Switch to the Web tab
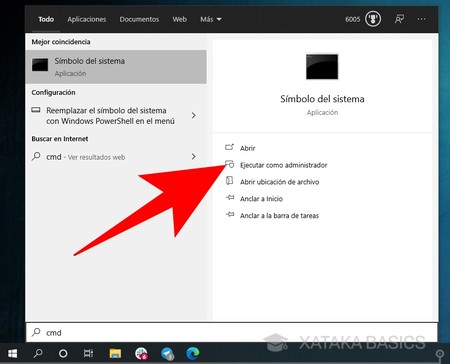The image size is (450, 364). pyautogui.click(x=179, y=19)
